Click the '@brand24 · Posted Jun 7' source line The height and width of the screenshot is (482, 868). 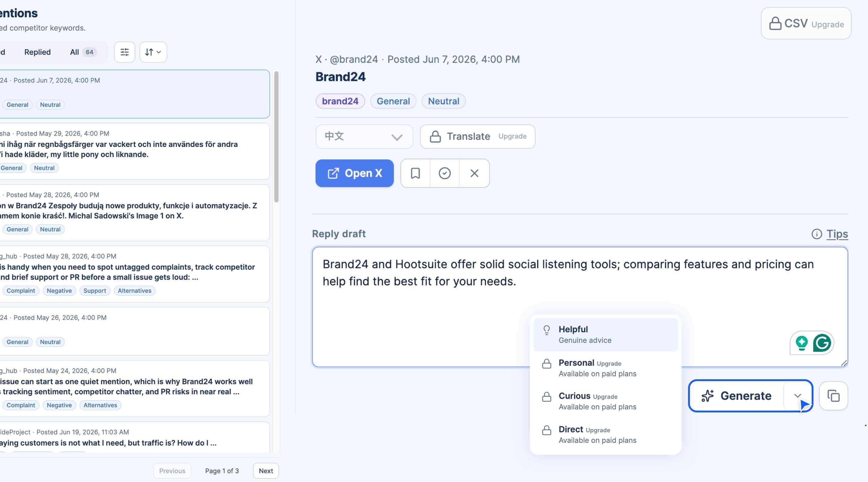click(417, 59)
